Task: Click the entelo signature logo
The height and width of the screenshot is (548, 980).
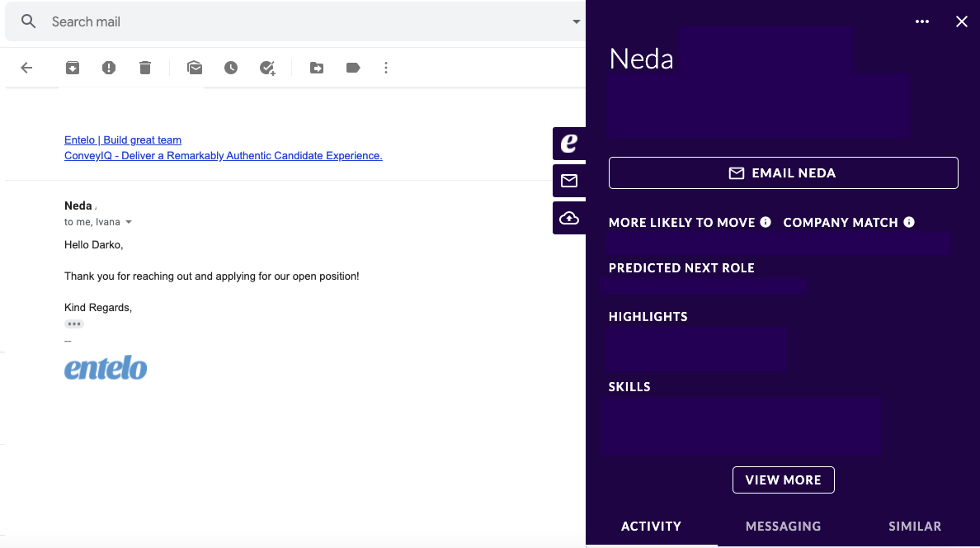Action: pyautogui.click(x=106, y=368)
